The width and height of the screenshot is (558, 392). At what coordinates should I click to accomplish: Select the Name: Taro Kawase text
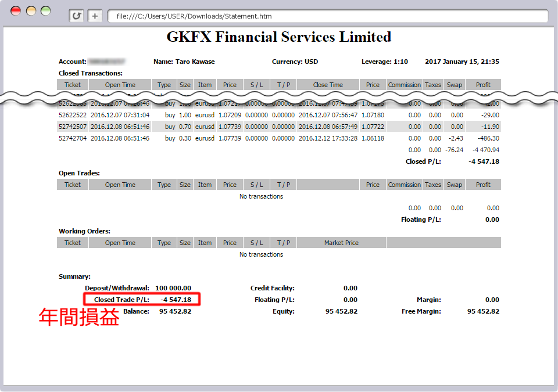tap(184, 62)
